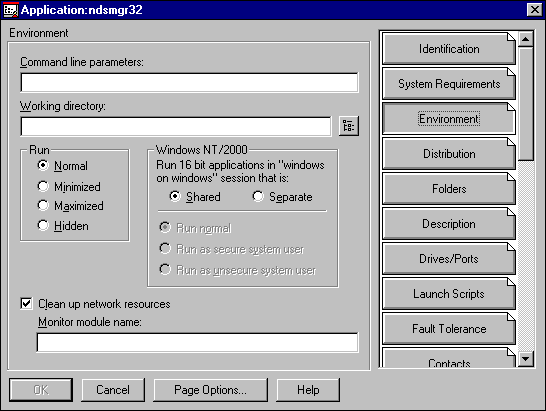Open the working directory browse icon
546x411 pixels.
(x=349, y=126)
